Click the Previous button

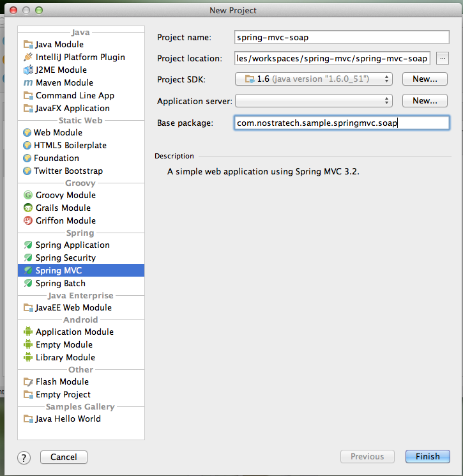click(367, 456)
